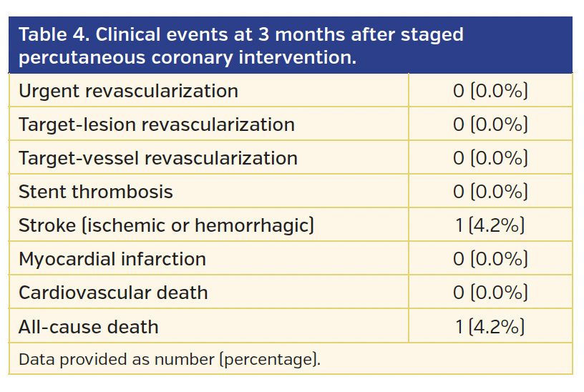Select the 'Urgent revascularization' row label
This screenshot has width=584, height=392.
tap(128, 91)
